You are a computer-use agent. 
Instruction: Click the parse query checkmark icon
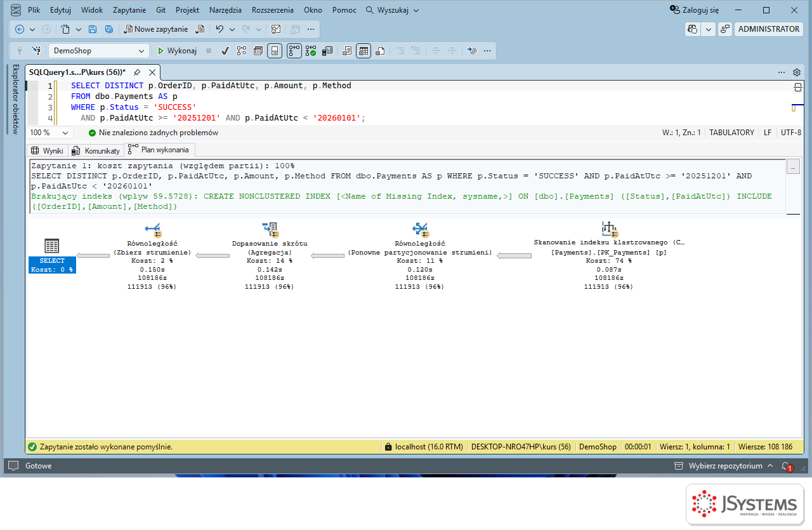(x=225, y=51)
